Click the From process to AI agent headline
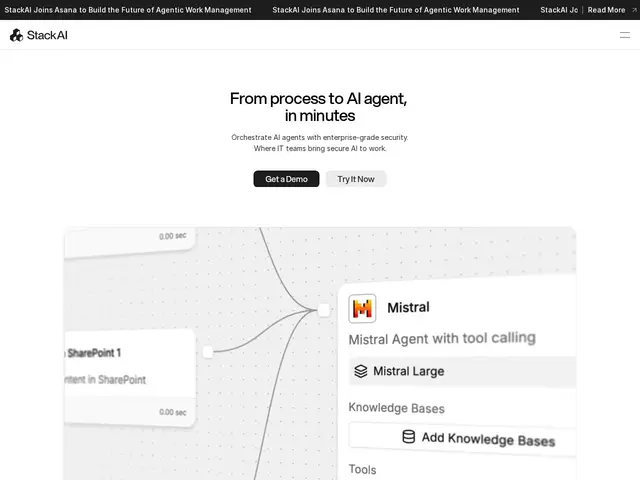The height and width of the screenshot is (480, 640). [x=319, y=107]
